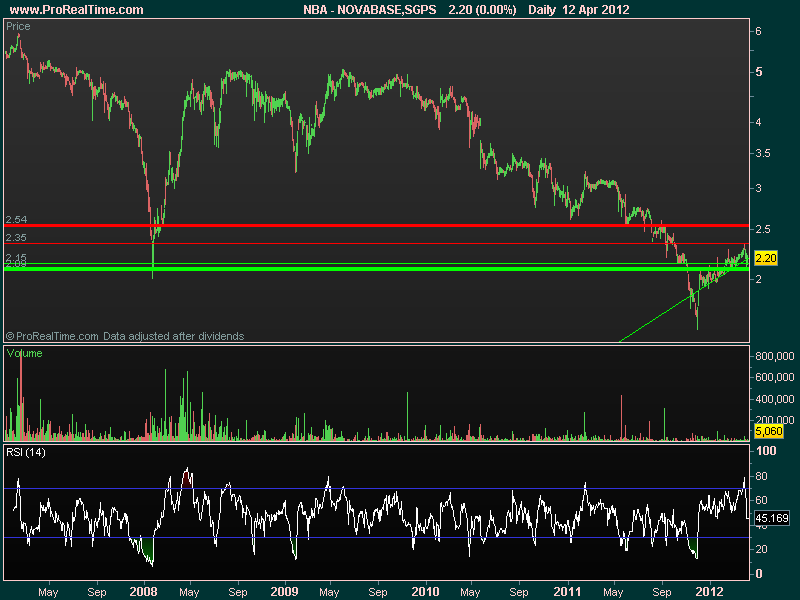Select the upper blue RSI overbought line
This screenshot has height=600, width=800.
(x=377, y=489)
